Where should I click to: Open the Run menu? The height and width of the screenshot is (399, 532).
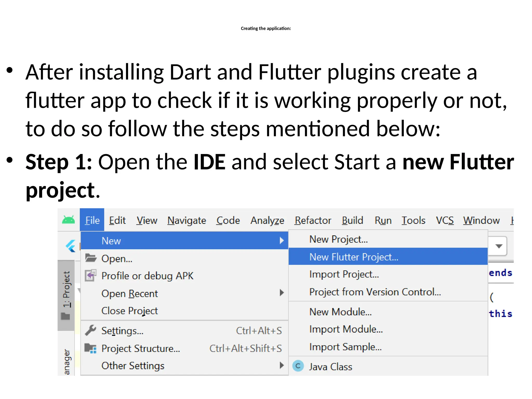tap(383, 220)
